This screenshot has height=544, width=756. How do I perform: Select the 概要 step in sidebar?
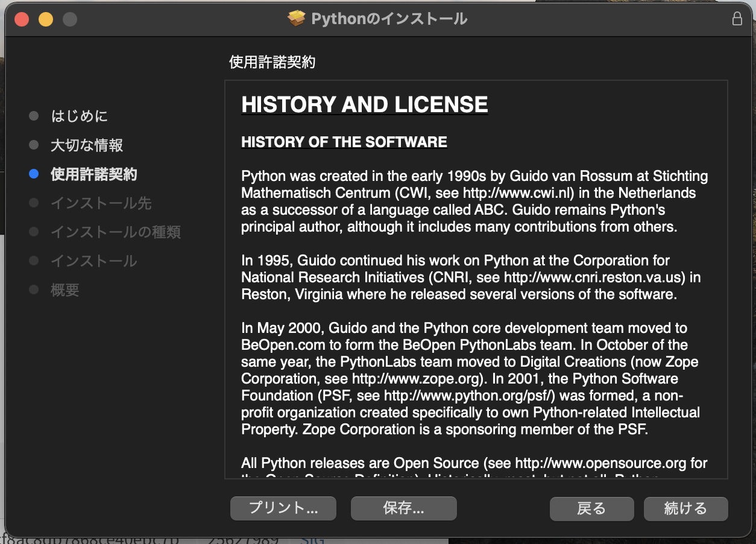(65, 289)
